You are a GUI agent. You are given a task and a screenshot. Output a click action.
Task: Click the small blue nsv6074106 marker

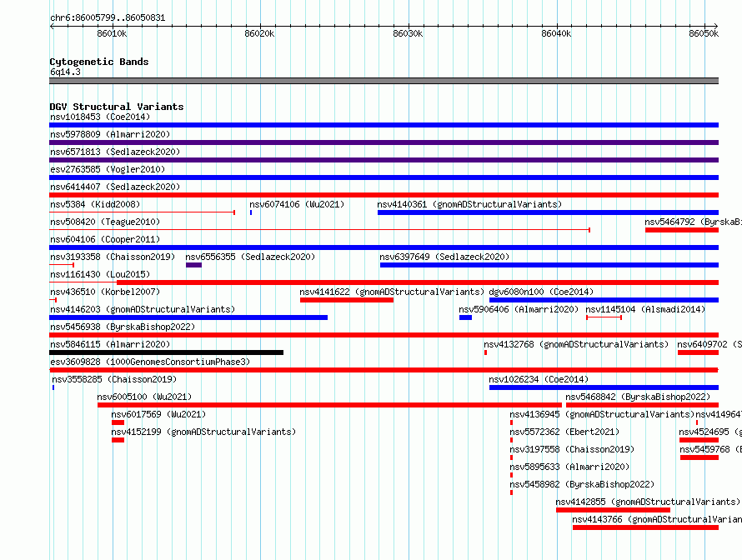pos(251,212)
